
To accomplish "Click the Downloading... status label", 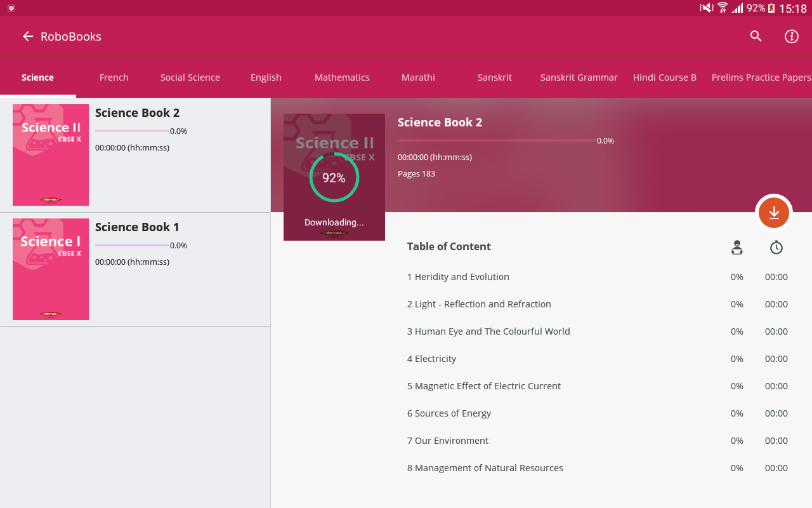I will (x=334, y=222).
